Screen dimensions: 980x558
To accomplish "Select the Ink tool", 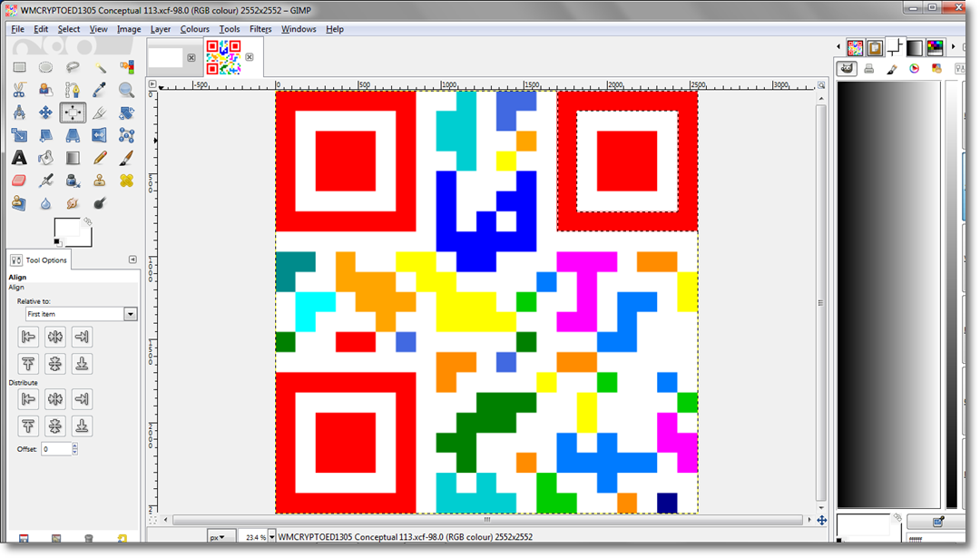I will coord(73,181).
